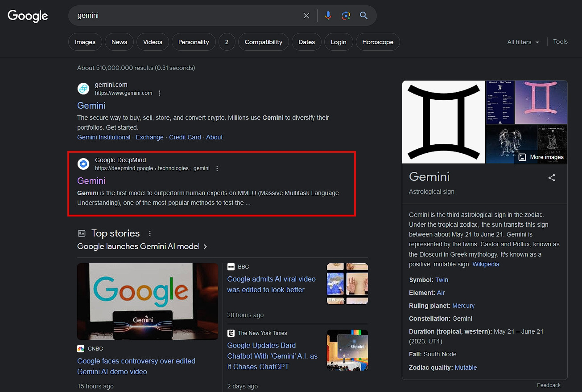Filter results by Videos

click(x=153, y=42)
